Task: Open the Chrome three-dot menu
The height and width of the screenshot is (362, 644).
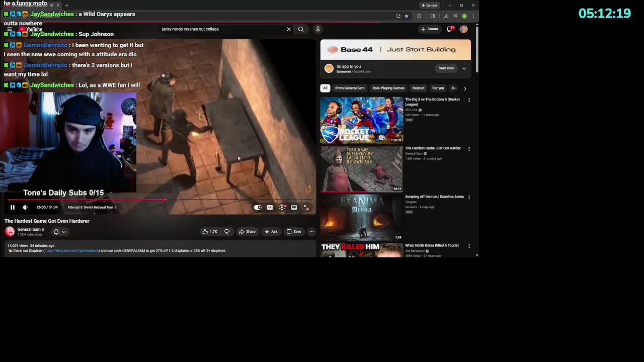Action: (473, 16)
